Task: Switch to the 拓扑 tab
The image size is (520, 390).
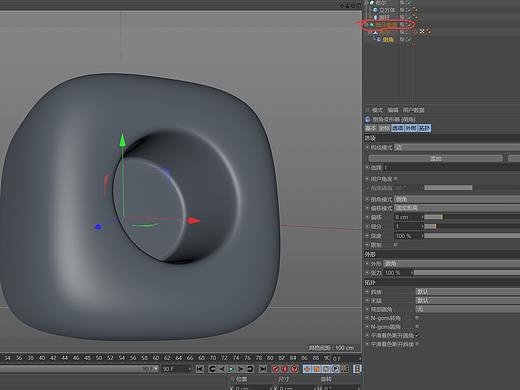Action: point(424,128)
